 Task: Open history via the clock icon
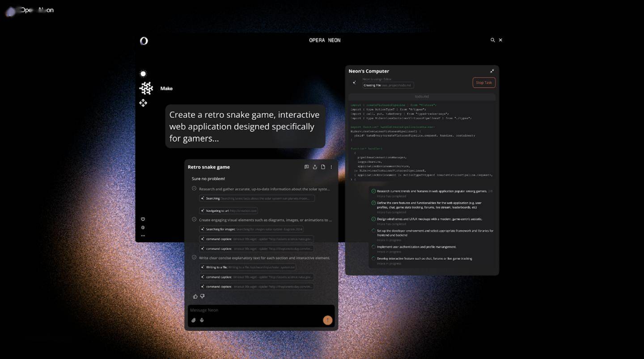pyautogui.click(x=143, y=228)
